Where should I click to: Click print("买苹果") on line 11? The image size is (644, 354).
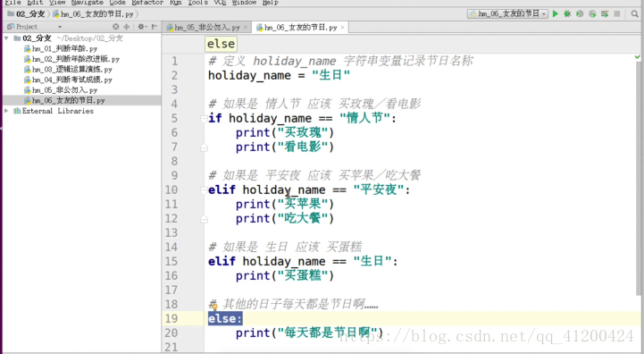(x=285, y=205)
